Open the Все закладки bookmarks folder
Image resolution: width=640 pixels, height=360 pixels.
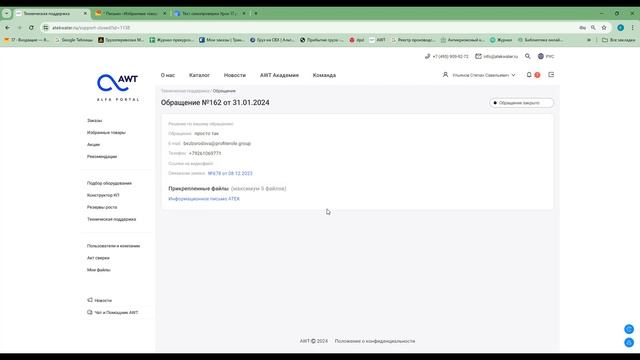point(618,40)
